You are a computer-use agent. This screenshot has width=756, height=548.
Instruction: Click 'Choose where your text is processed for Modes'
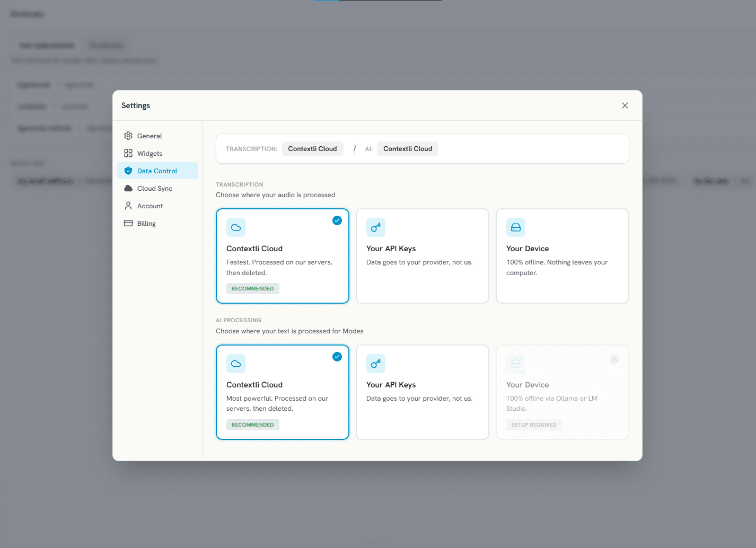289,331
